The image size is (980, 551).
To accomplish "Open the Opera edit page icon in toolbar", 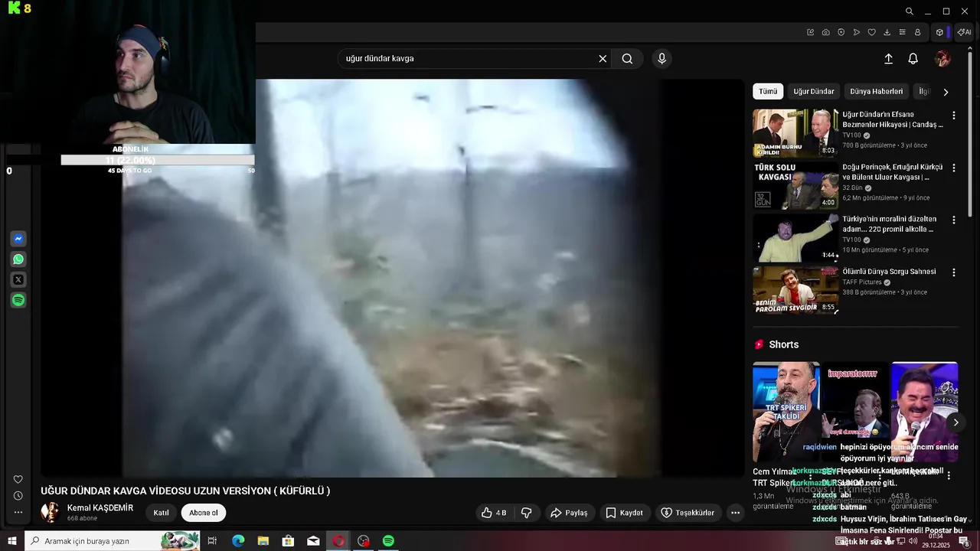I will point(811,32).
